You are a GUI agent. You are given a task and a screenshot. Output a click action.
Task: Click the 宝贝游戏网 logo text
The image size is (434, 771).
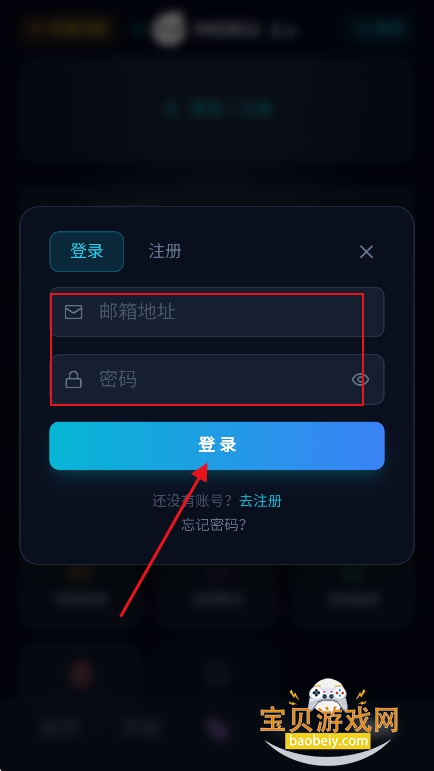(329, 721)
